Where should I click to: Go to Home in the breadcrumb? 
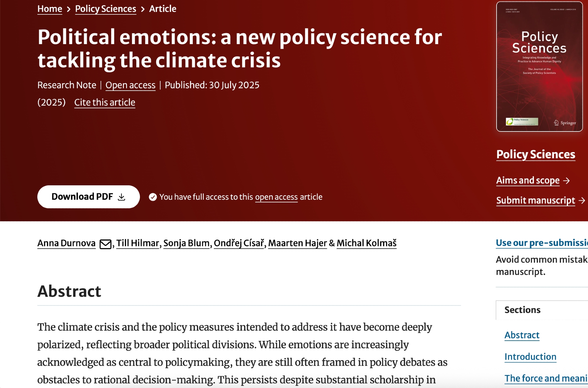[x=50, y=9]
